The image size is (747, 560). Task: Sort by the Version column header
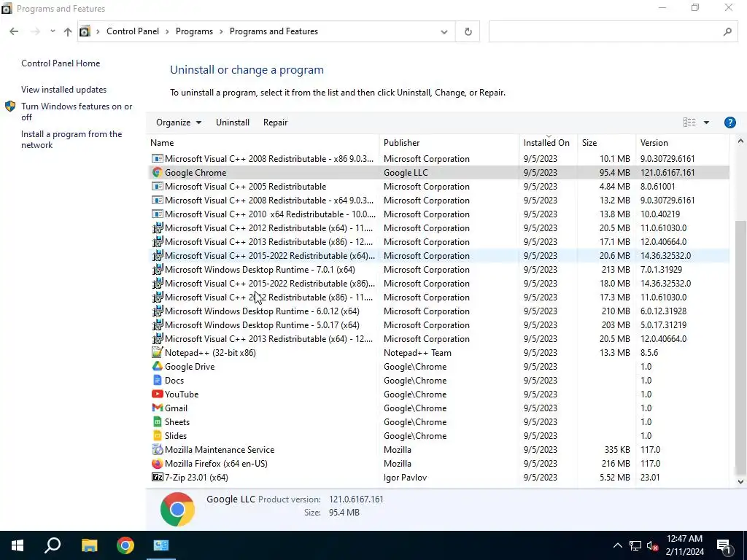tap(683, 142)
